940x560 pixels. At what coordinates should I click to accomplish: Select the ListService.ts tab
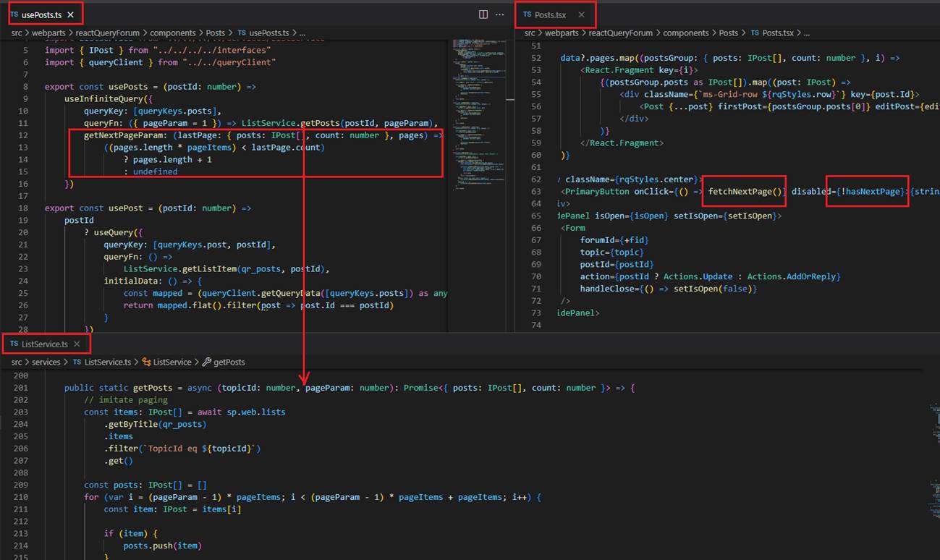point(44,344)
